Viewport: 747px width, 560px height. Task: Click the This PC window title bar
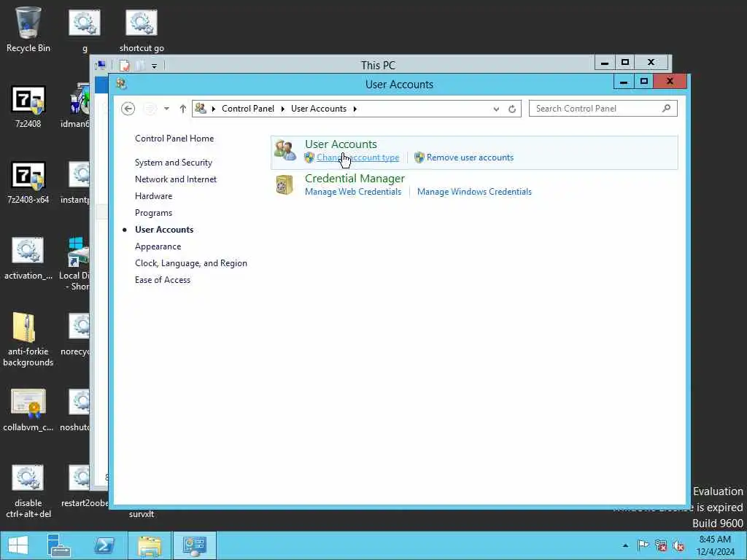click(379, 65)
